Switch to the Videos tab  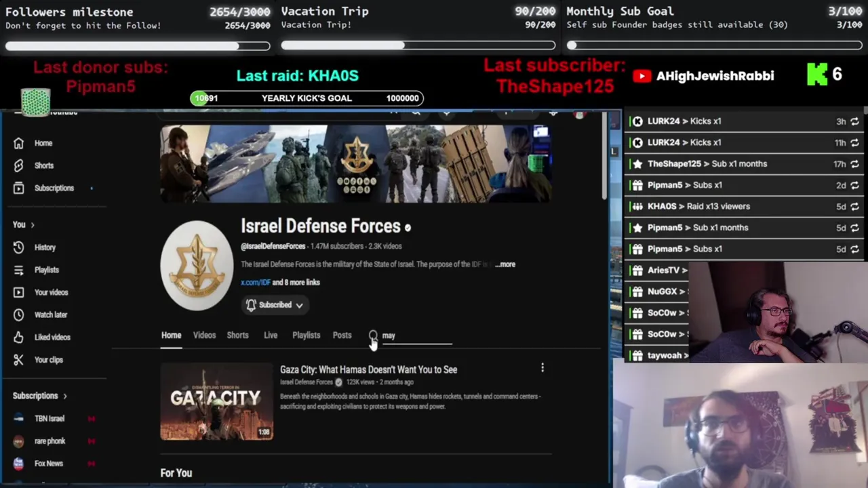click(204, 335)
